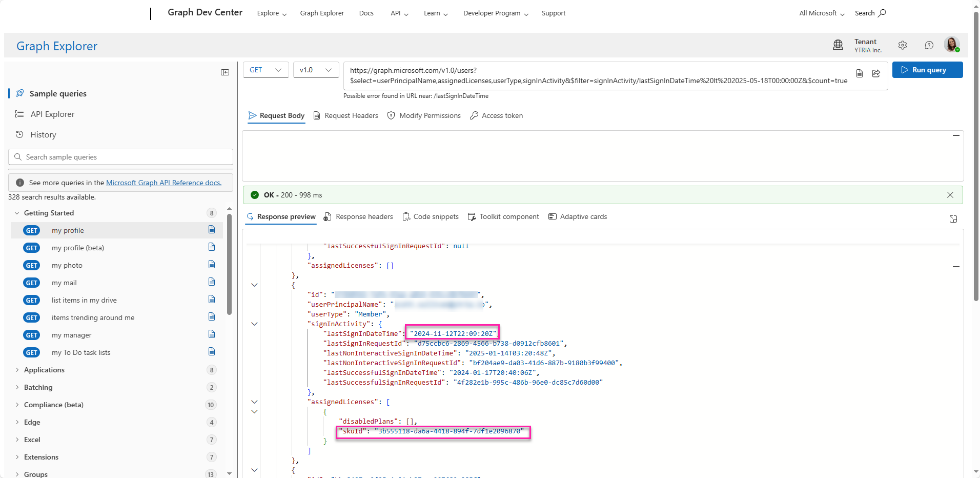Go to Graph Dev Center home
Screen dimensions: 980x478
(x=205, y=12)
